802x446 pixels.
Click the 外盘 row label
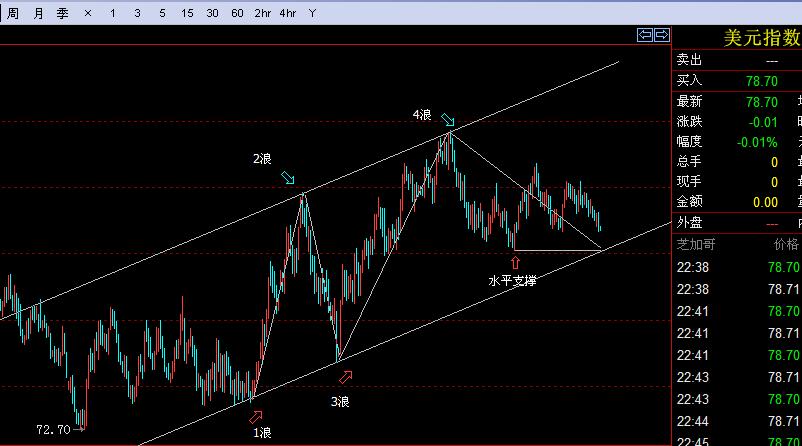(x=689, y=222)
